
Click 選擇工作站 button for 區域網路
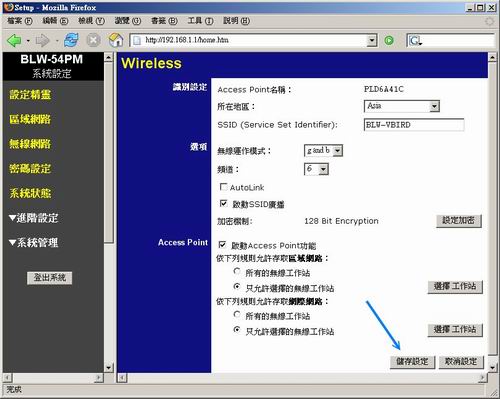click(455, 287)
